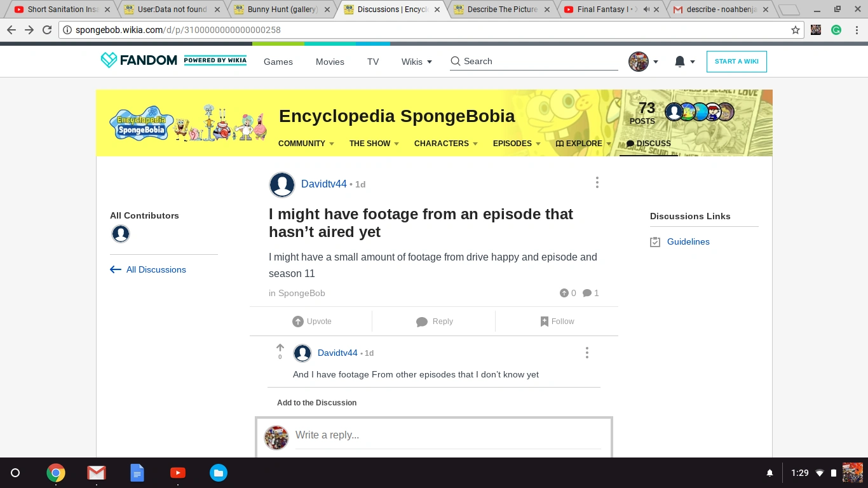Open the notifications bell icon

coord(679,62)
